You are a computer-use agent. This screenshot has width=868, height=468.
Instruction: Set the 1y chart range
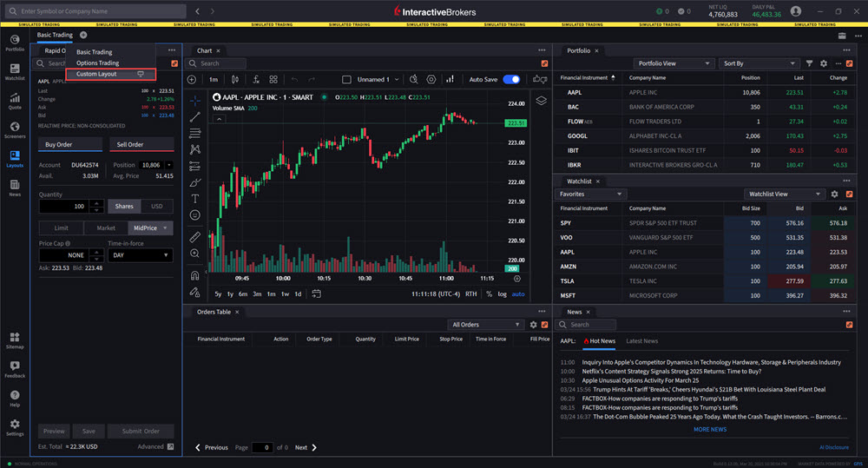point(230,294)
